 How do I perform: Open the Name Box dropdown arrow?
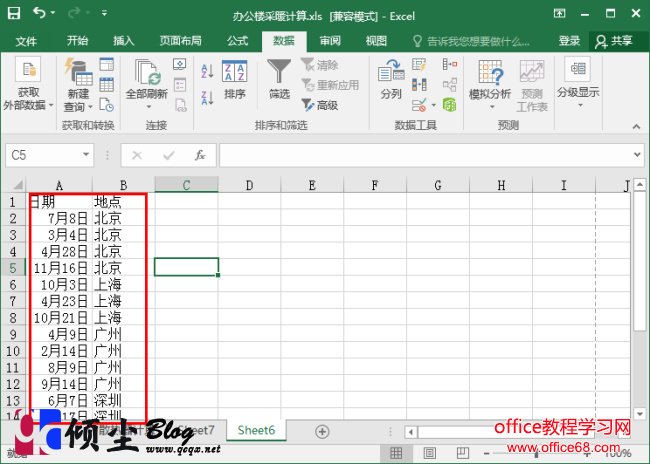coord(86,155)
